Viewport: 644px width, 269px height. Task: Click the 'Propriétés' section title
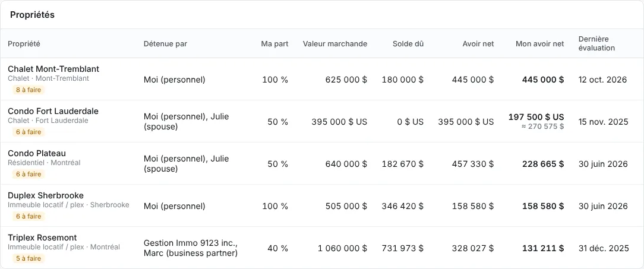point(32,15)
